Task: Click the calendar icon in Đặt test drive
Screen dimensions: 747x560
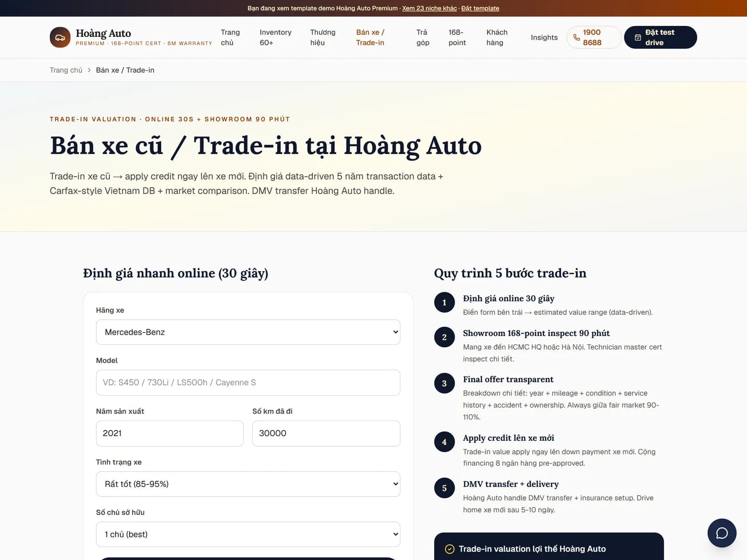Action: (x=638, y=37)
